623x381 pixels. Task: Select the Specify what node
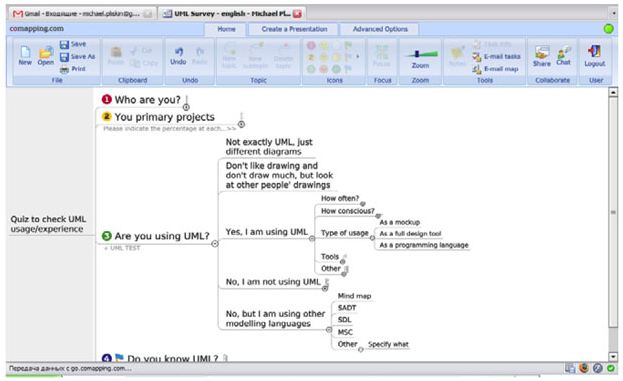pos(388,344)
